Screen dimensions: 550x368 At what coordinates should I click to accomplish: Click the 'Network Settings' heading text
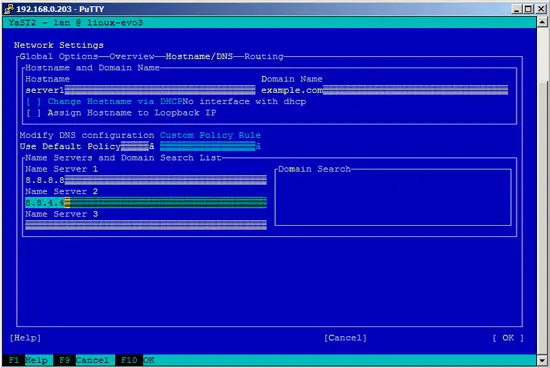click(x=59, y=45)
